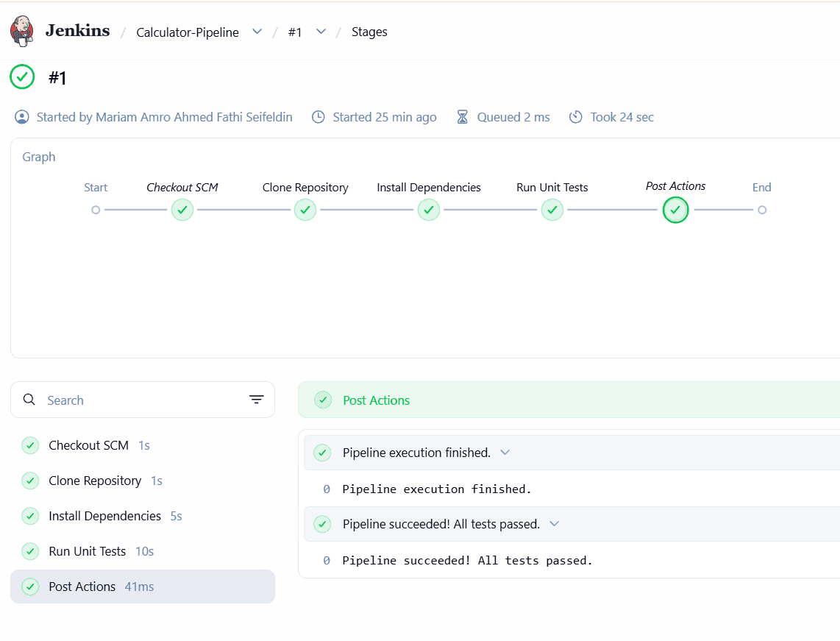Click the 5s duration of Install Dependencies
This screenshot has height=641, width=840.
(177, 516)
